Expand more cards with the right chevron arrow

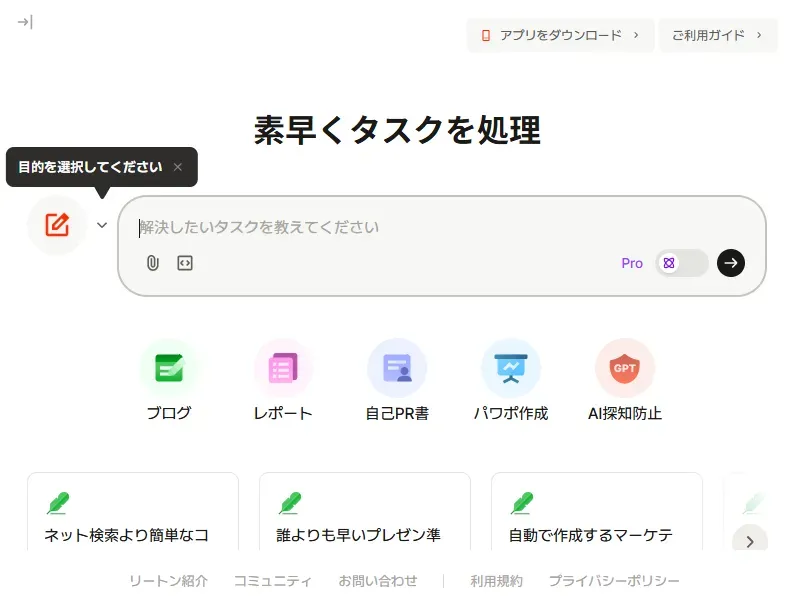click(749, 542)
